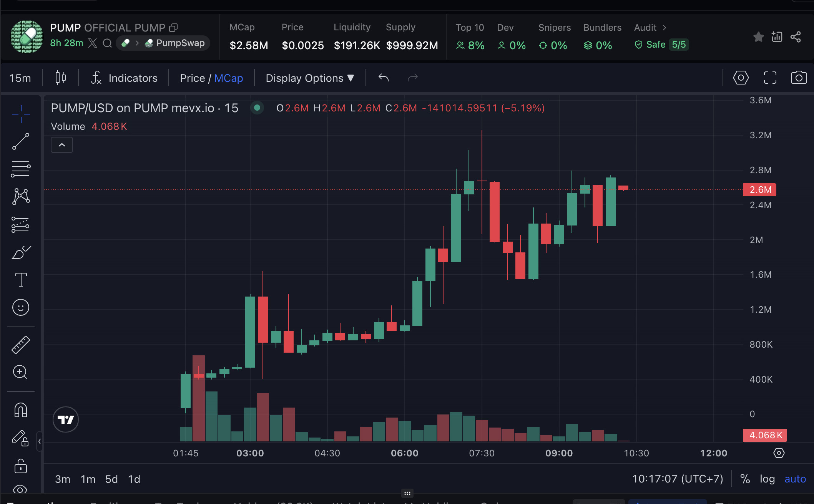This screenshot has width=814, height=504.
Task: Click the PUMP/USD chart symbol title
Action: (x=145, y=108)
